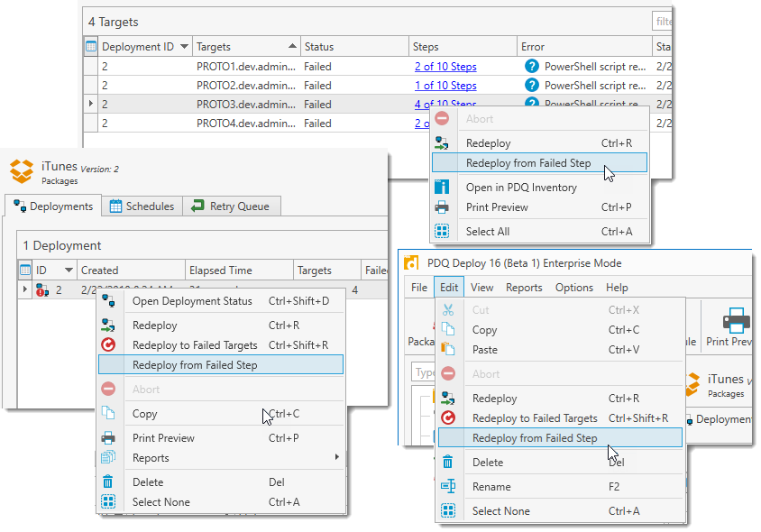Open the Reports menu in the PDQ Deploy menu bar
The height and width of the screenshot is (532, 761).
(x=524, y=288)
